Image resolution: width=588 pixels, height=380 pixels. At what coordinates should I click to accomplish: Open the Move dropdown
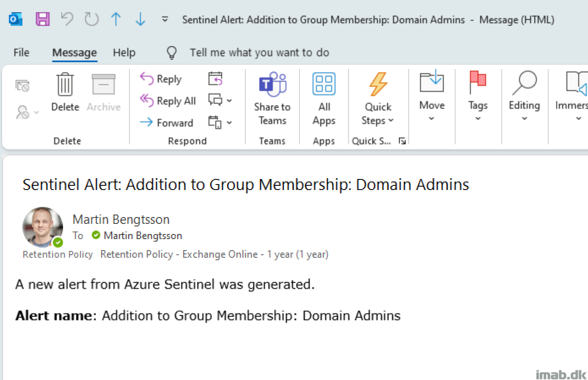(432, 96)
